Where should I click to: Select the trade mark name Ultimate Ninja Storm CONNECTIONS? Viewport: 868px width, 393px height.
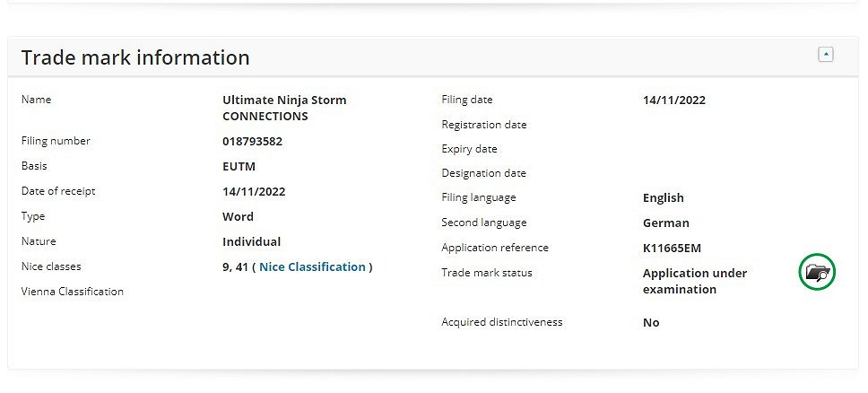coord(283,108)
